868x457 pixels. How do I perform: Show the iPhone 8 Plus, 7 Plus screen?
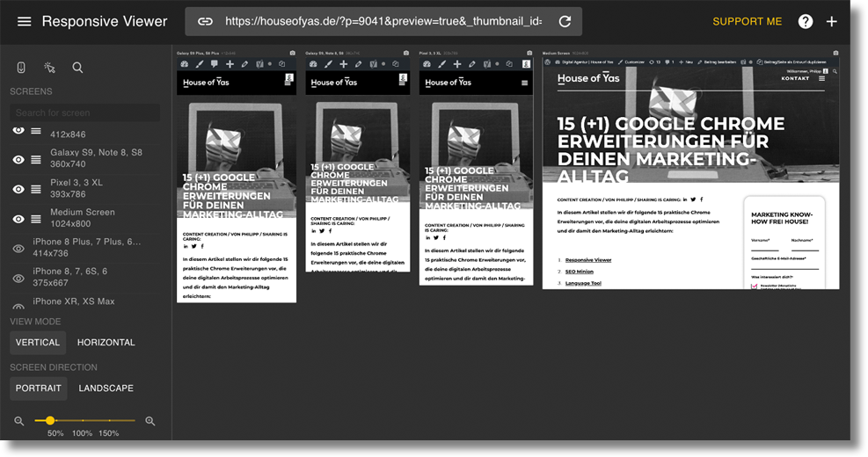(18, 249)
